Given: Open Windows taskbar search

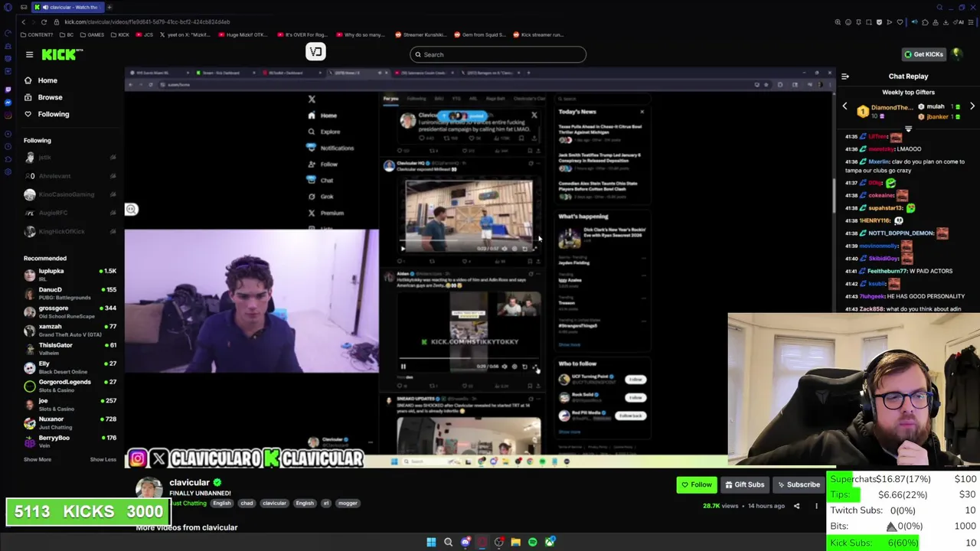Looking at the screenshot, I should pos(448,543).
